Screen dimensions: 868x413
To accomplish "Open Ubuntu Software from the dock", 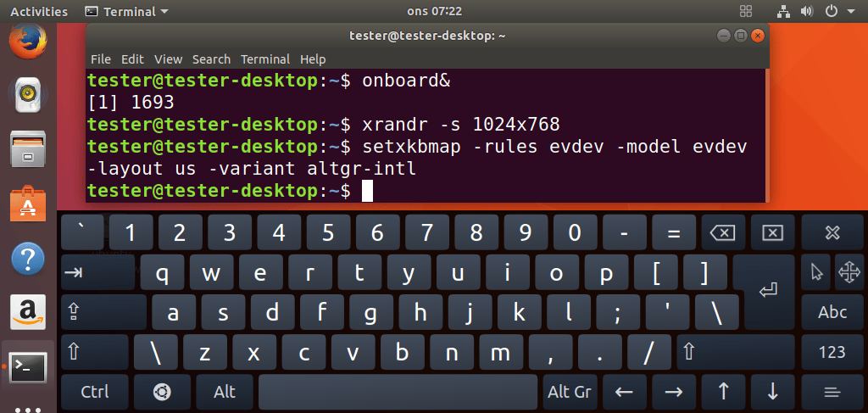I will point(28,205).
